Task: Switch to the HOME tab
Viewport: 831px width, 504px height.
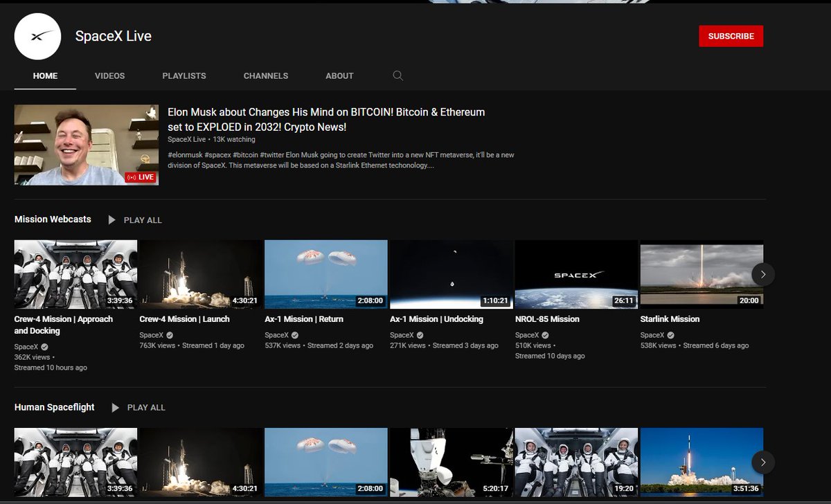Action: point(45,75)
